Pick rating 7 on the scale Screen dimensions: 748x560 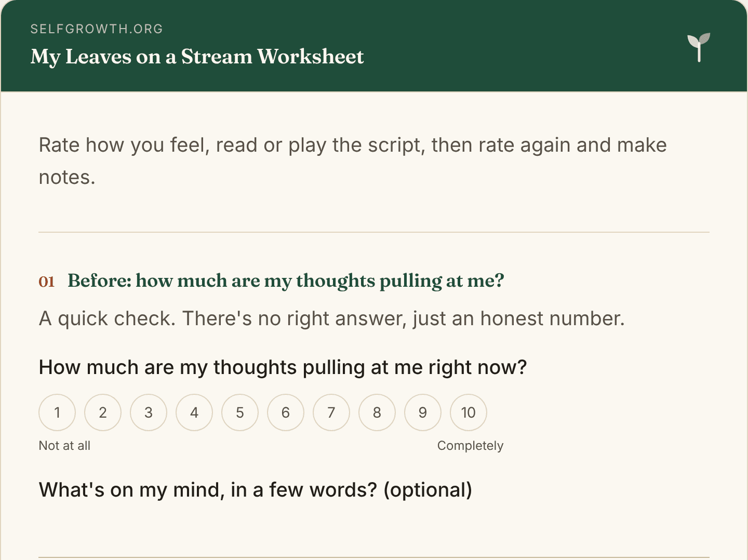(331, 412)
